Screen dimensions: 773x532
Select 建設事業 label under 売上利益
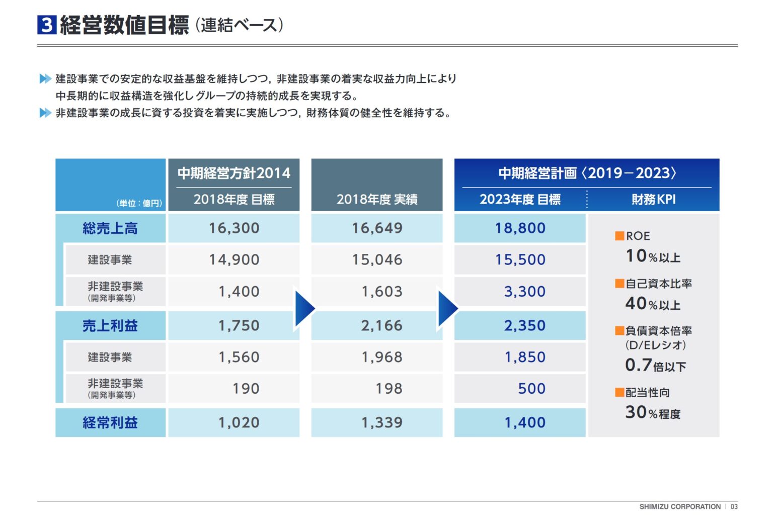110,358
